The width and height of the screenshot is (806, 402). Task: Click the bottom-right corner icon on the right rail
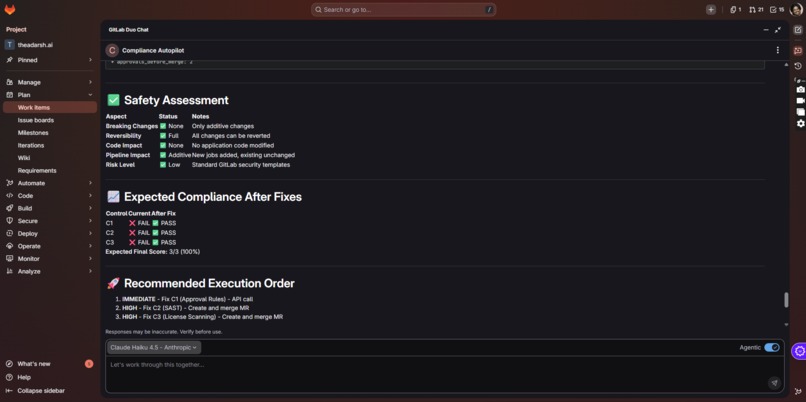(x=798, y=391)
